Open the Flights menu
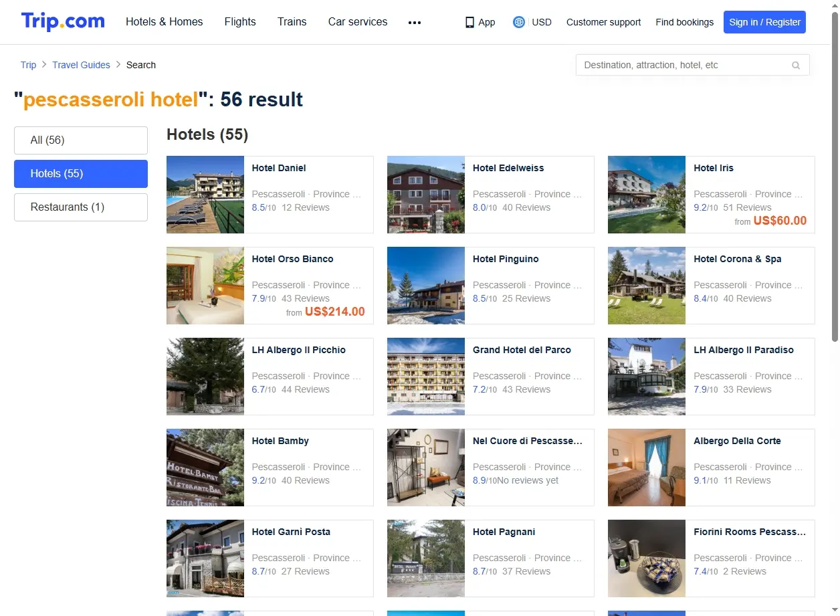840x616 pixels. click(240, 21)
